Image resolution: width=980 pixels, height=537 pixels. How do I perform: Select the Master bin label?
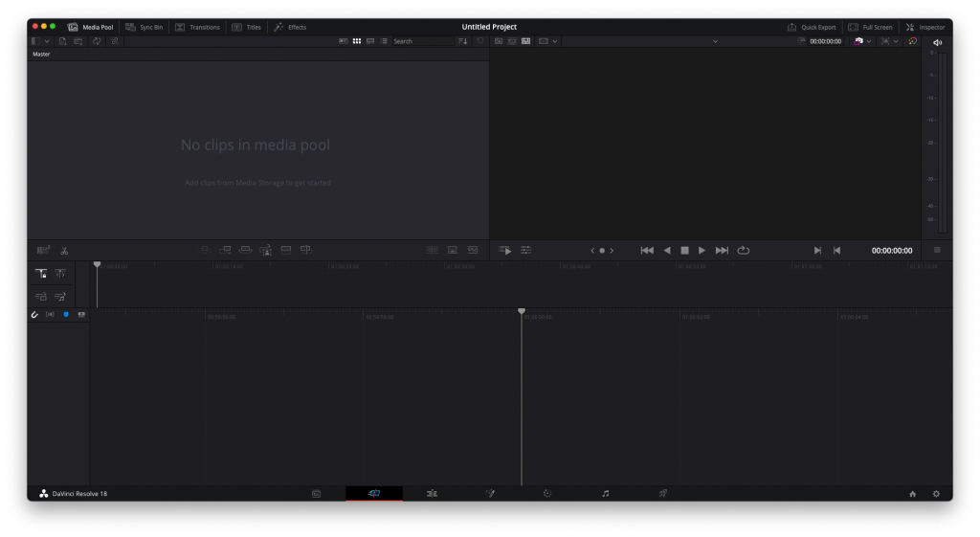[x=41, y=55]
